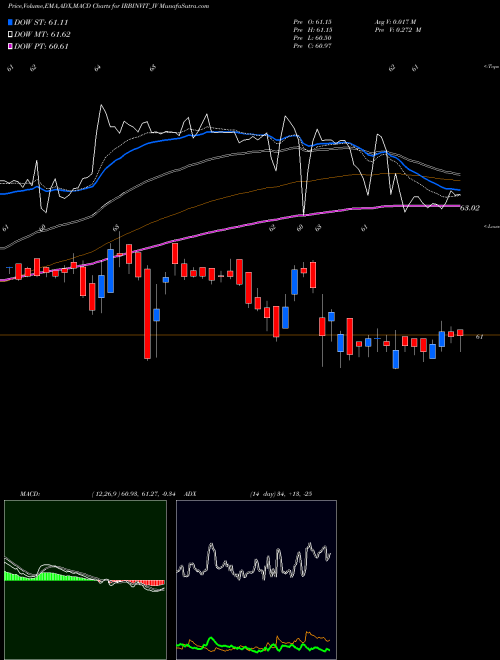Click the 'Pre L: 60.50' value
This screenshot has height=660, width=500.
(x=312, y=38)
